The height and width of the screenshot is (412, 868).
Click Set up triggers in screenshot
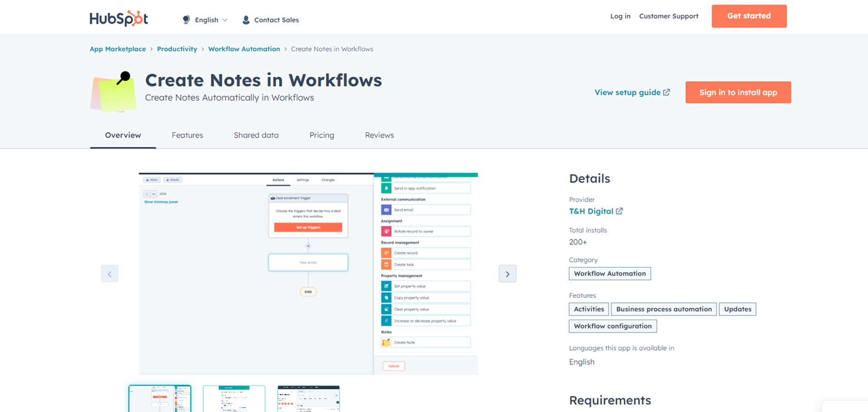click(308, 227)
